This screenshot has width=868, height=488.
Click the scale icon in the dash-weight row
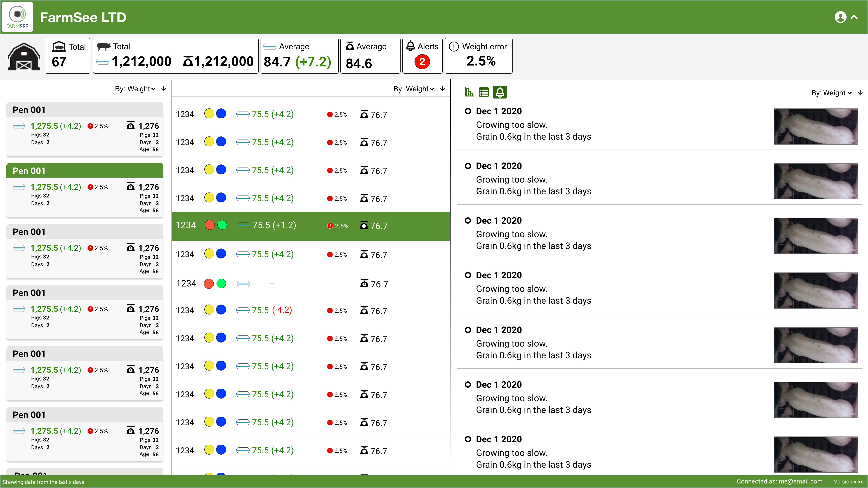[x=364, y=283]
